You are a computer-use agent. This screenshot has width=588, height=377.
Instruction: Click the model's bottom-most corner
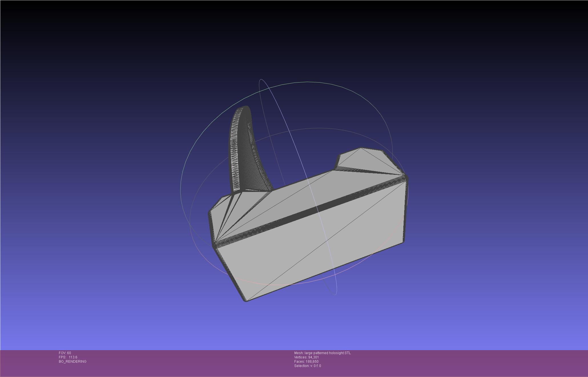pos(245,300)
